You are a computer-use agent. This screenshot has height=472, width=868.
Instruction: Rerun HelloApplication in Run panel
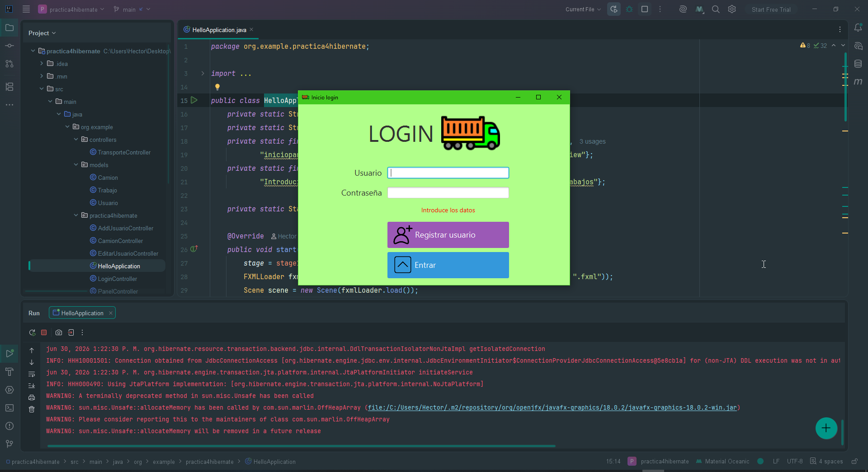pyautogui.click(x=32, y=332)
